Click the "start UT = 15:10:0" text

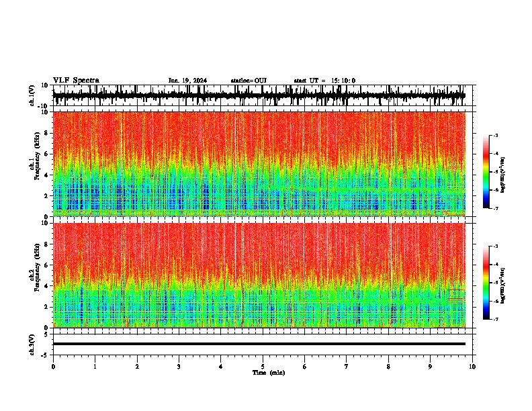pos(324,81)
